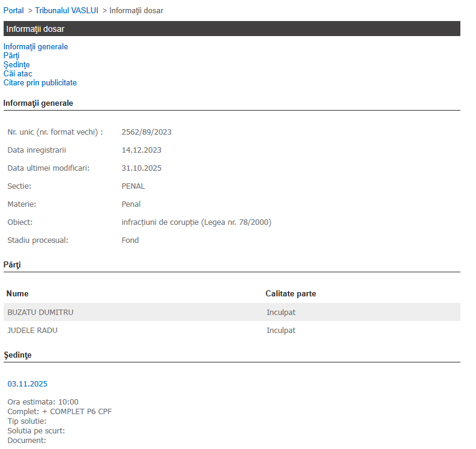Click the infracțiuni de corupție object text
476x449 pixels.
point(196,222)
